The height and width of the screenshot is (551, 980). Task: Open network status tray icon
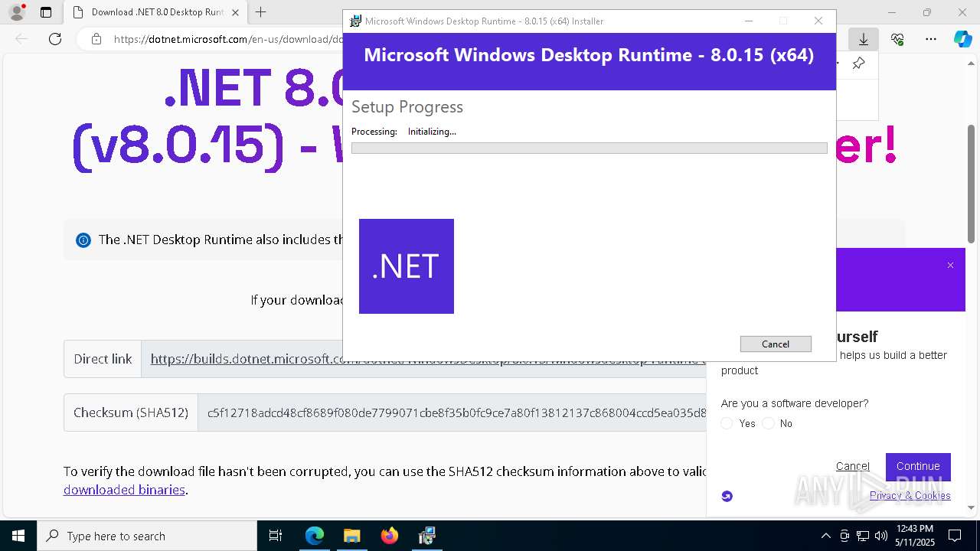pyautogui.click(x=863, y=536)
